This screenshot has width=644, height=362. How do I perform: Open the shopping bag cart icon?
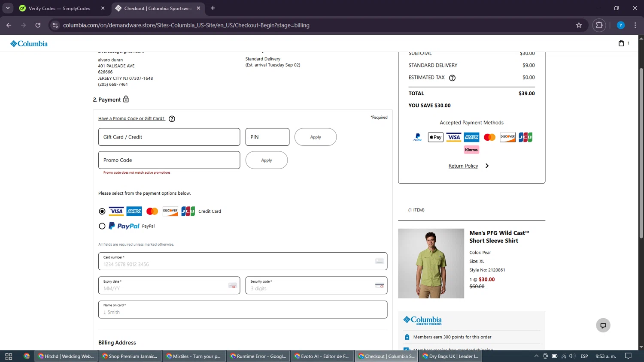621,43
